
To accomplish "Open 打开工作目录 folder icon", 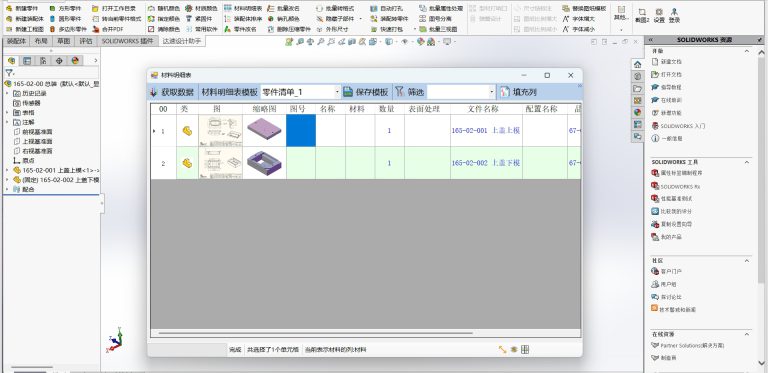I will pyautogui.click(x=96, y=8).
